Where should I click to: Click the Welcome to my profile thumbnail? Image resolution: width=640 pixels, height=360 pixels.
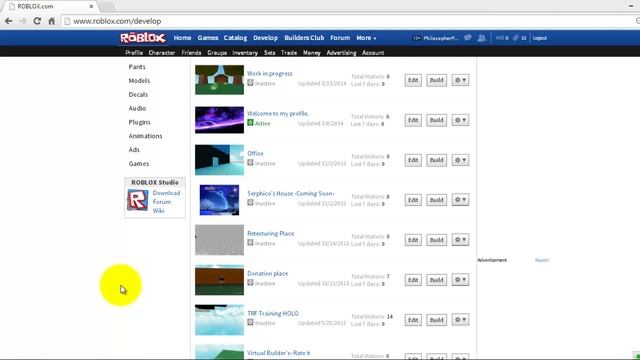click(219, 120)
